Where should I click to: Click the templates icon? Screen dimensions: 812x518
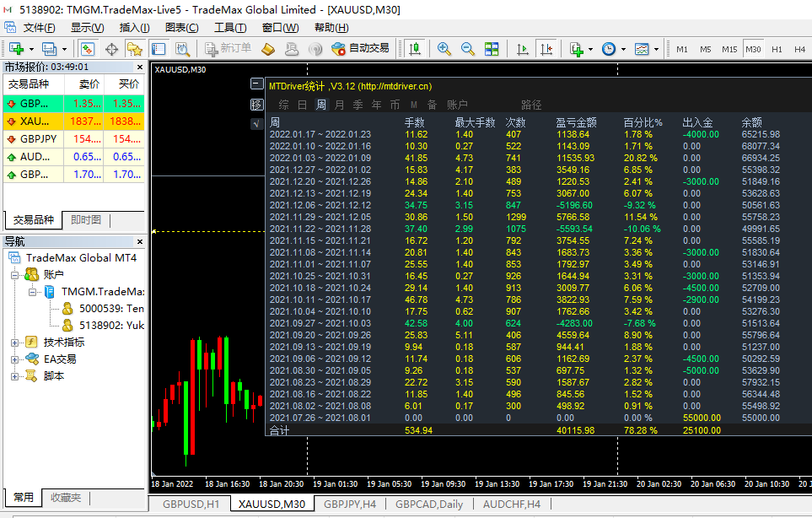(642, 49)
